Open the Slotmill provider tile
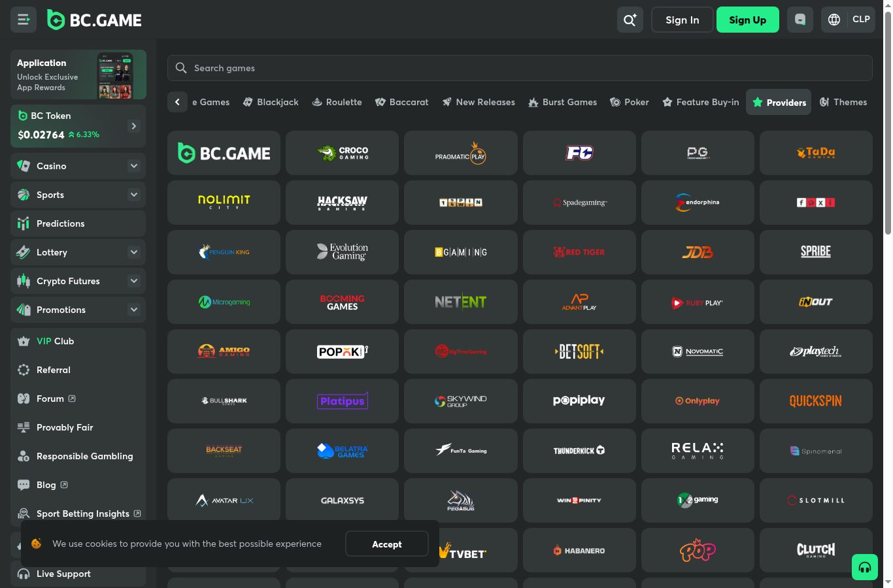Image resolution: width=893 pixels, height=588 pixels. click(816, 500)
